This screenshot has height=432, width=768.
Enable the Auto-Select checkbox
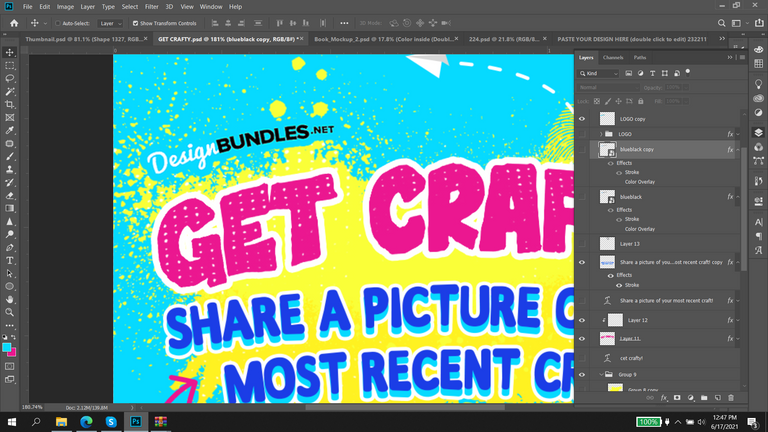(57, 23)
